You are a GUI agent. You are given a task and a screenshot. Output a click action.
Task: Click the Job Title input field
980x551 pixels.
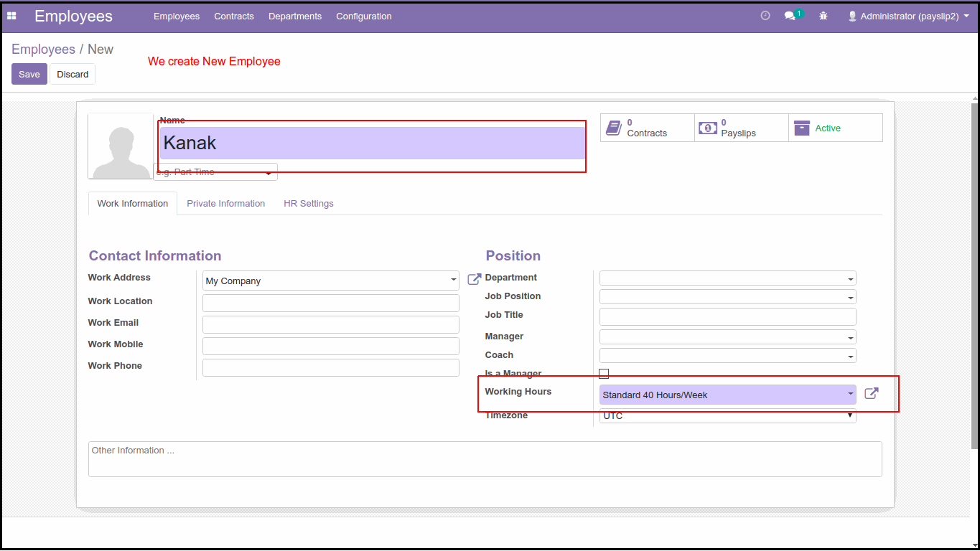(x=727, y=316)
